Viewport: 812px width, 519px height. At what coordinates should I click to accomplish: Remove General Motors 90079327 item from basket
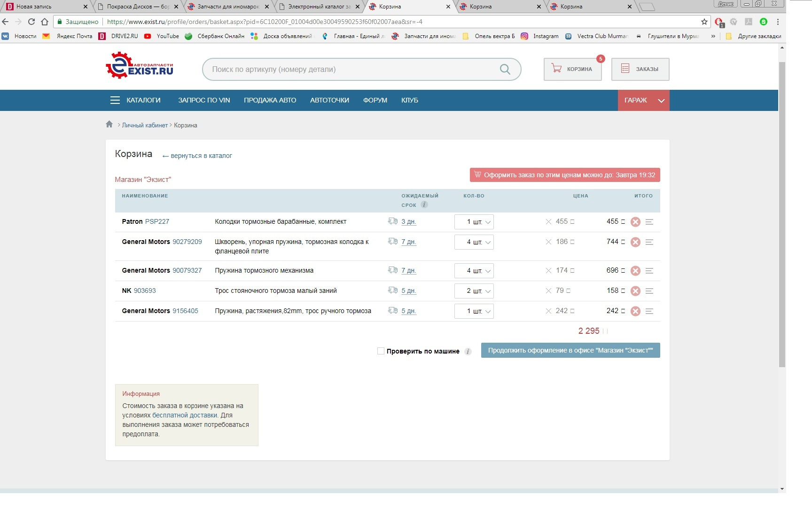coord(635,271)
